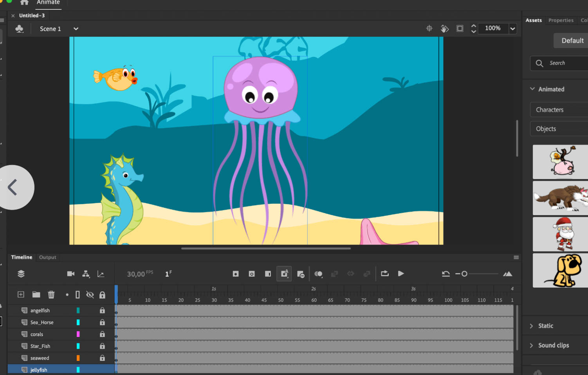Viewport: 588px width, 375px height.
Task: Switch to the Output tab
Action: click(x=48, y=257)
